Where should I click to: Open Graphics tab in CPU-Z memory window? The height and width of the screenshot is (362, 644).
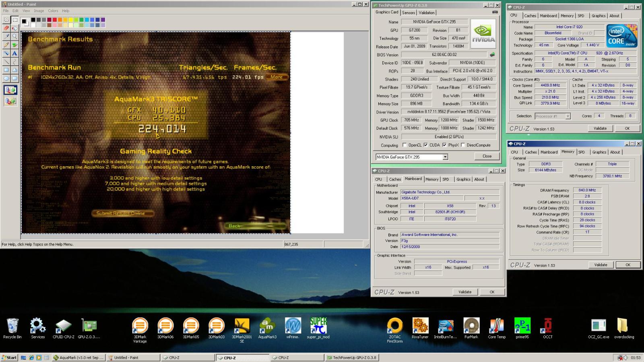599,152
